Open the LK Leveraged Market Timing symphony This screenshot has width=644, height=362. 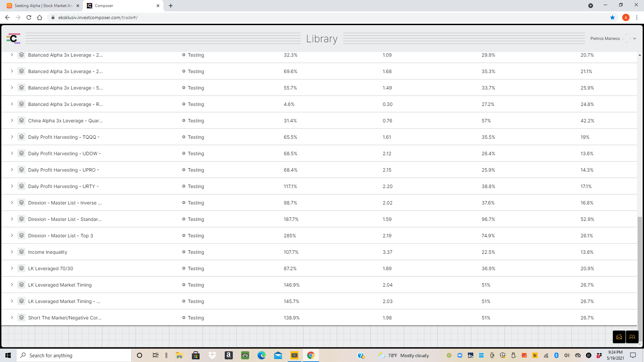60,285
